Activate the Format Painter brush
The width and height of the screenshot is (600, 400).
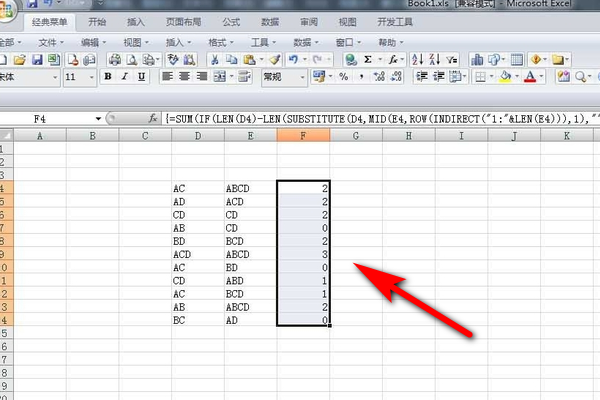[x=275, y=60]
